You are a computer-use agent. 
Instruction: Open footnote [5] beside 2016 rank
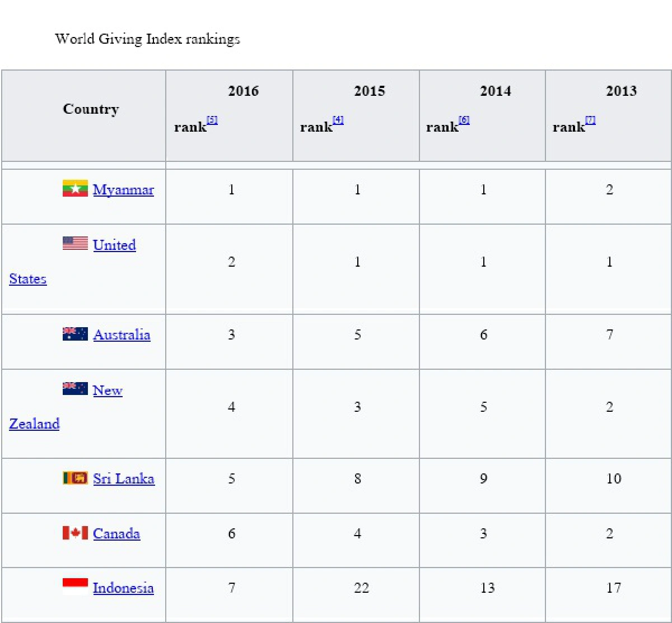212,120
